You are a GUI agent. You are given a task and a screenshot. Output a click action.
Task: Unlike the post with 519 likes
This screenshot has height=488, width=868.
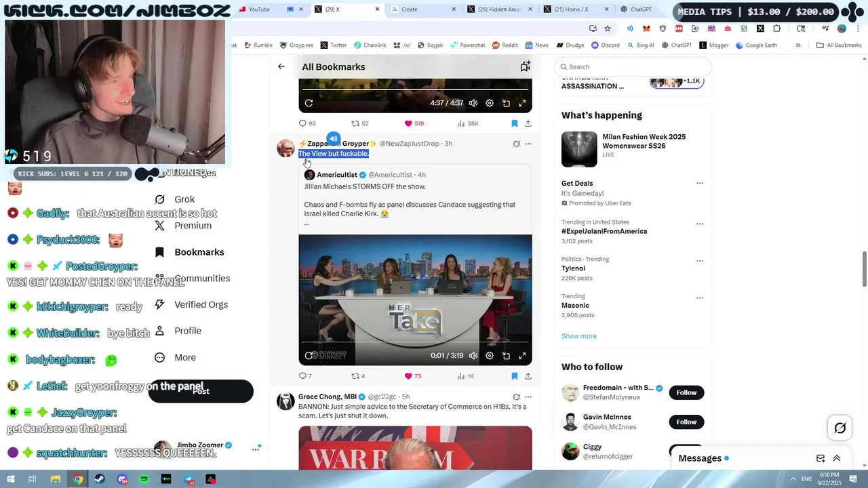click(414, 123)
